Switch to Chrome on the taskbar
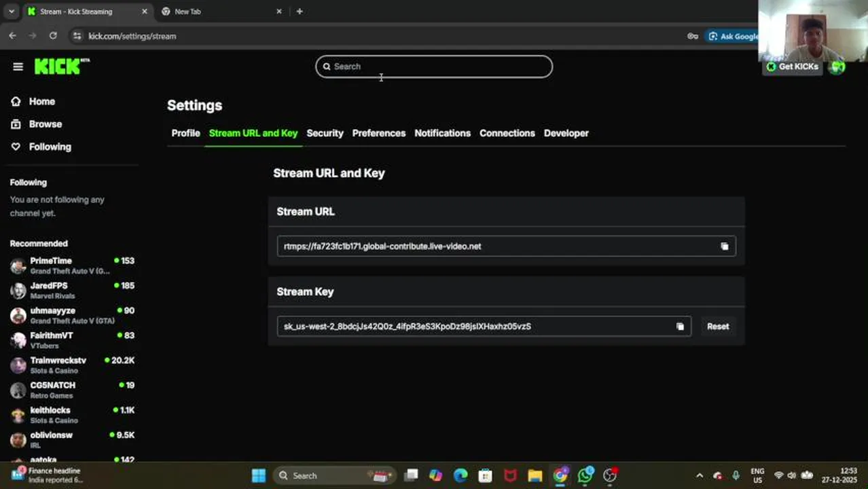This screenshot has width=868, height=489. (560, 475)
